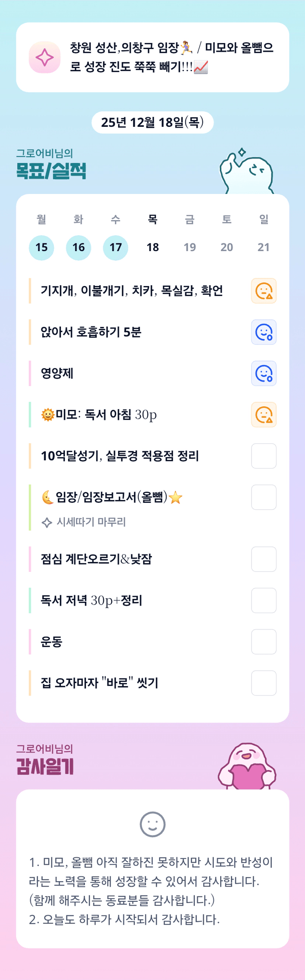Screen dimensions: 305x980
Task: Click the orange face status icon for 기지개 task
Action: pyautogui.click(x=263, y=291)
